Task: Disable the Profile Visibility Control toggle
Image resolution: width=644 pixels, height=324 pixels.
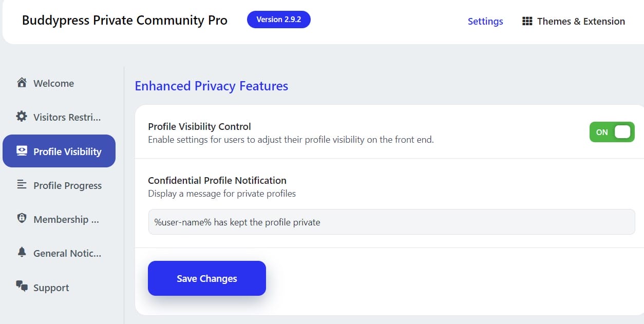Action: click(612, 132)
